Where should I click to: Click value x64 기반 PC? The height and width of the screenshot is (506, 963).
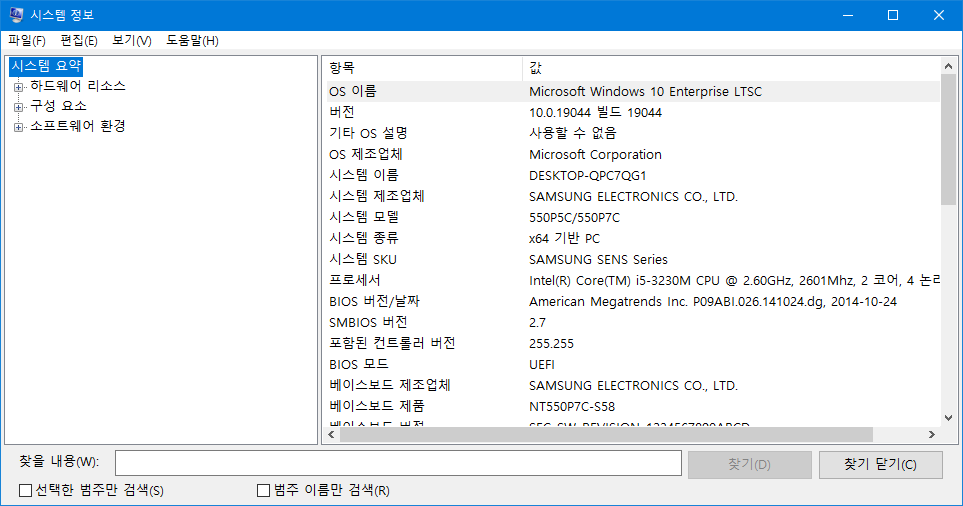click(x=564, y=238)
